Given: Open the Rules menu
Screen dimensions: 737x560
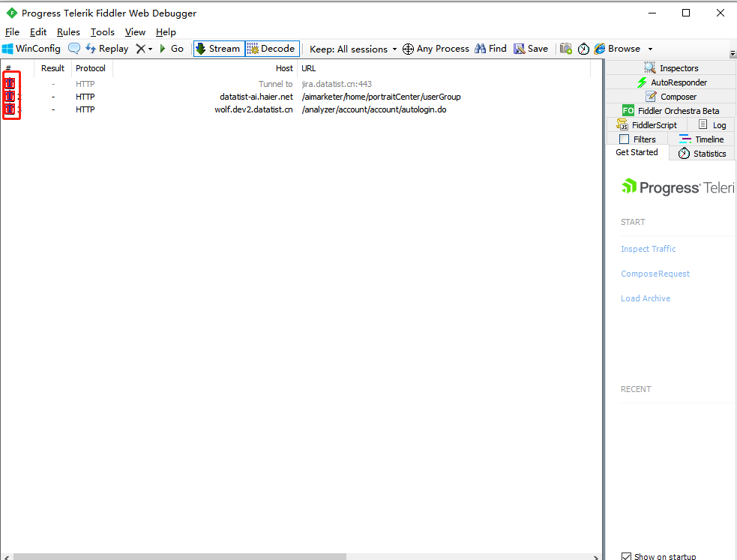Looking at the screenshot, I should coord(68,32).
